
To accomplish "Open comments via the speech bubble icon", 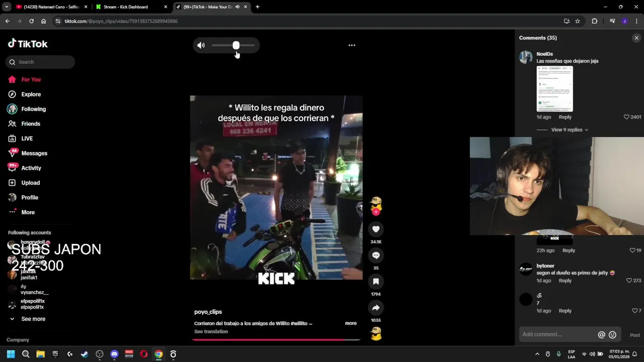I will point(376,255).
